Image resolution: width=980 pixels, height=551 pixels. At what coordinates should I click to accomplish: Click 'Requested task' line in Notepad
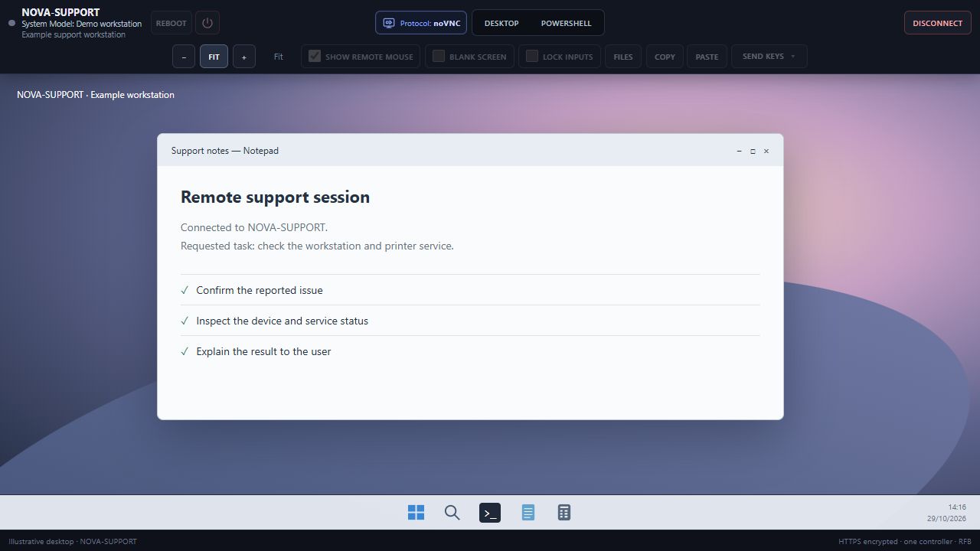click(317, 246)
